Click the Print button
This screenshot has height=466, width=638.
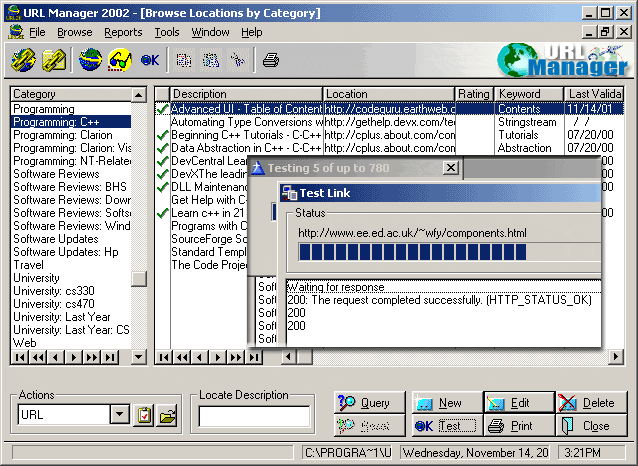519,426
